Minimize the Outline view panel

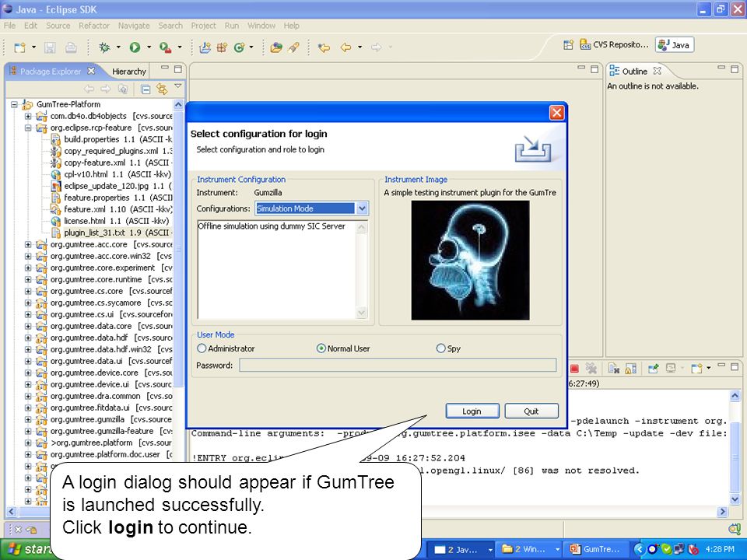[721, 68]
